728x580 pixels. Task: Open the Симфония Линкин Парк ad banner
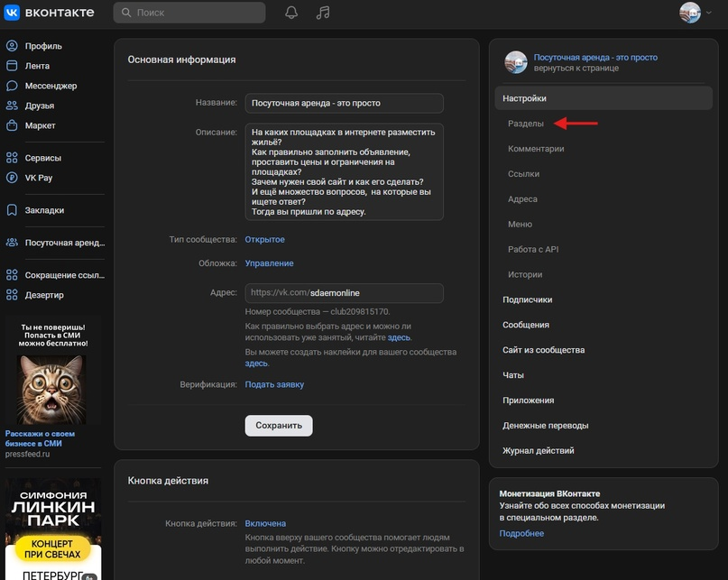(x=53, y=529)
